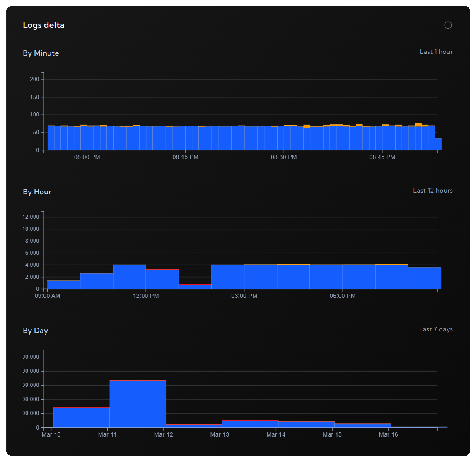Click the '12:00 PM' axis label
Image resolution: width=476 pixels, height=461 pixels.
coord(146,296)
